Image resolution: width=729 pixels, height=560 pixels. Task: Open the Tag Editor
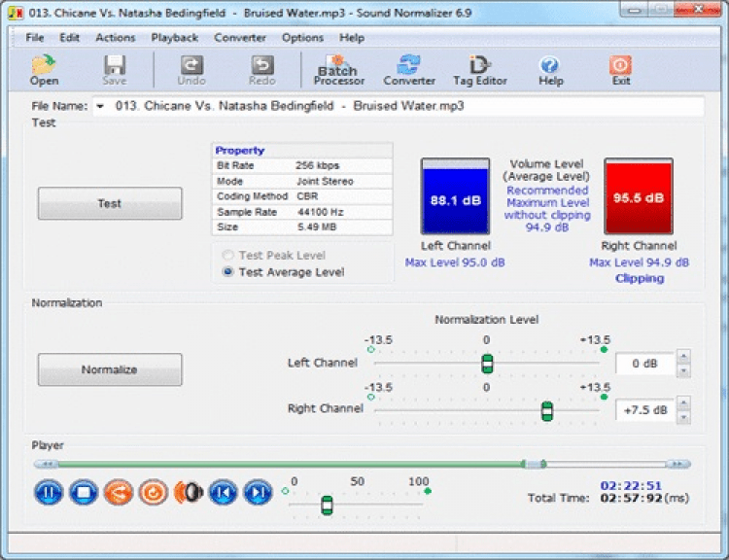pyautogui.click(x=480, y=69)
